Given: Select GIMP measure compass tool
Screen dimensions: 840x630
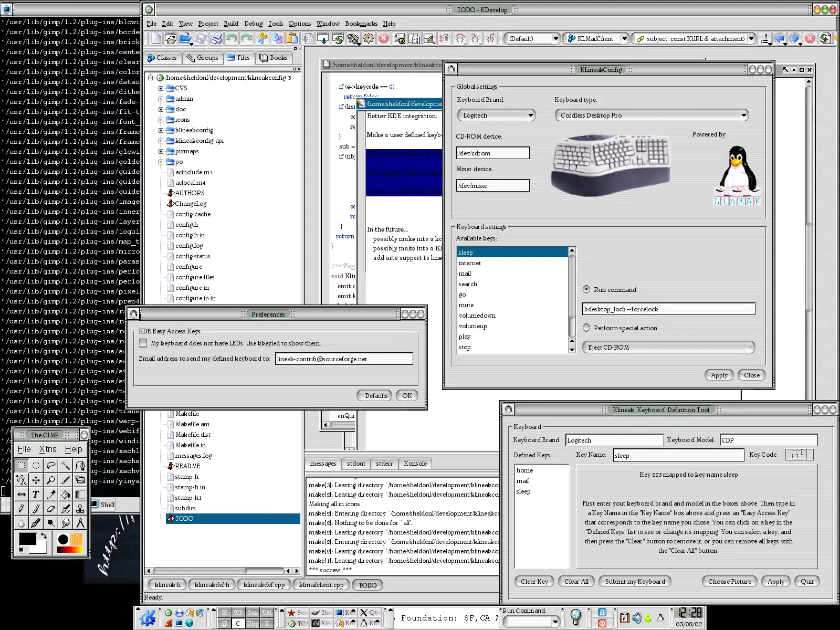Looking at the screenshot, I should (80, 522).
